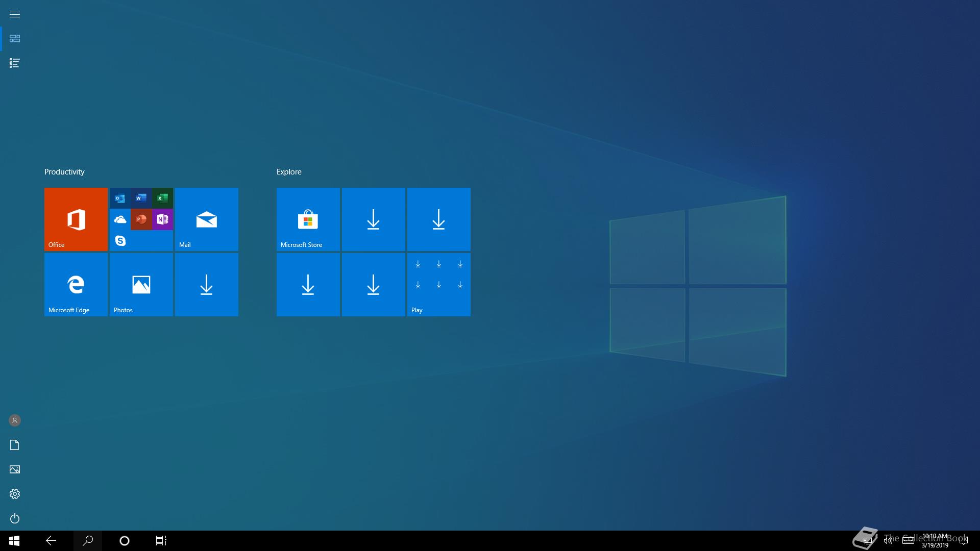Launch OneNote from the Office apps tile
Viewport: 980px width, 551px height.
click(162, 219)
